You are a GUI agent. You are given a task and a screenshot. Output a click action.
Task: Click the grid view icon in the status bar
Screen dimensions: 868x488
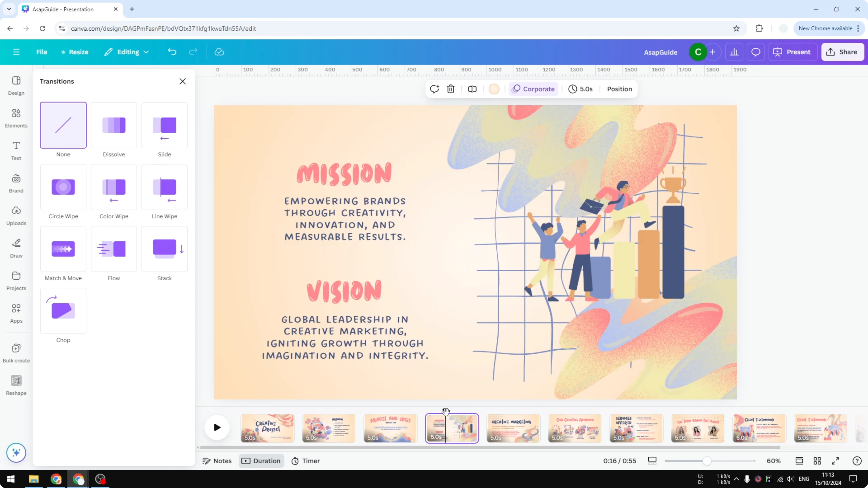(817, 461)
